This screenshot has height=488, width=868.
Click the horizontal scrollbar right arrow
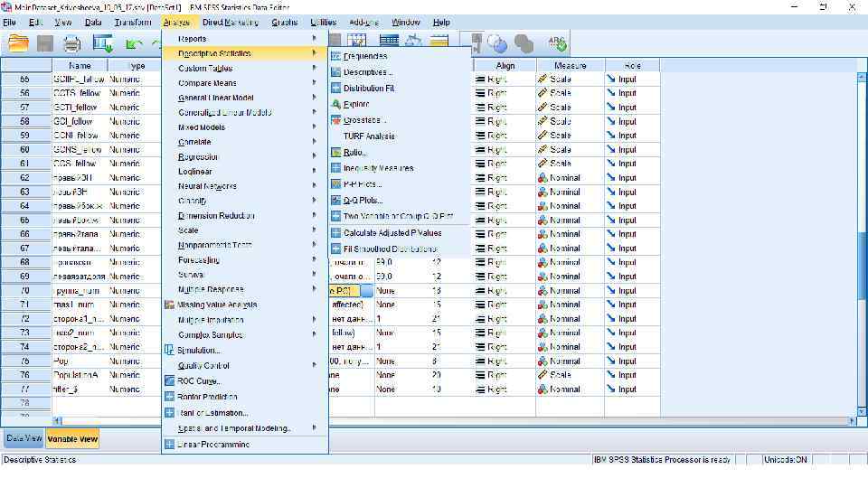[852, 421]
